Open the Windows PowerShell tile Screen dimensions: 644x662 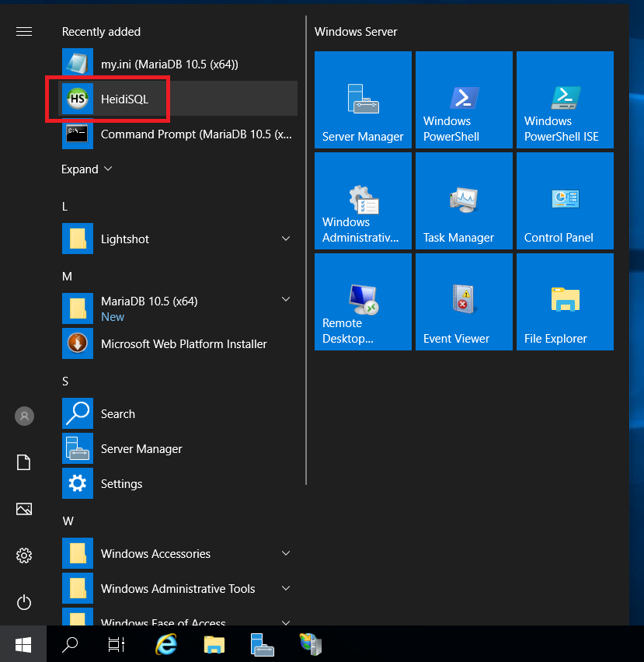click(x=464, y=99)
